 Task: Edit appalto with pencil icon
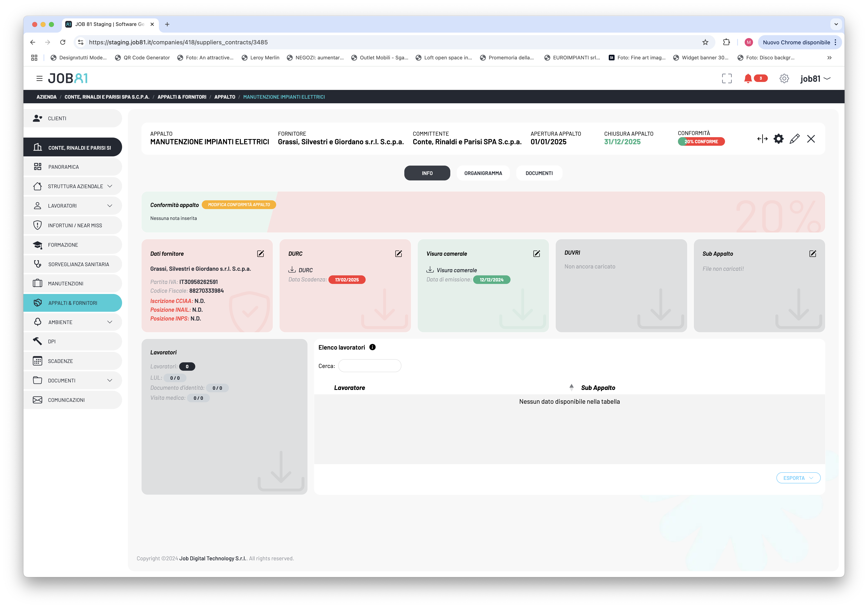[x=795, y=139]
